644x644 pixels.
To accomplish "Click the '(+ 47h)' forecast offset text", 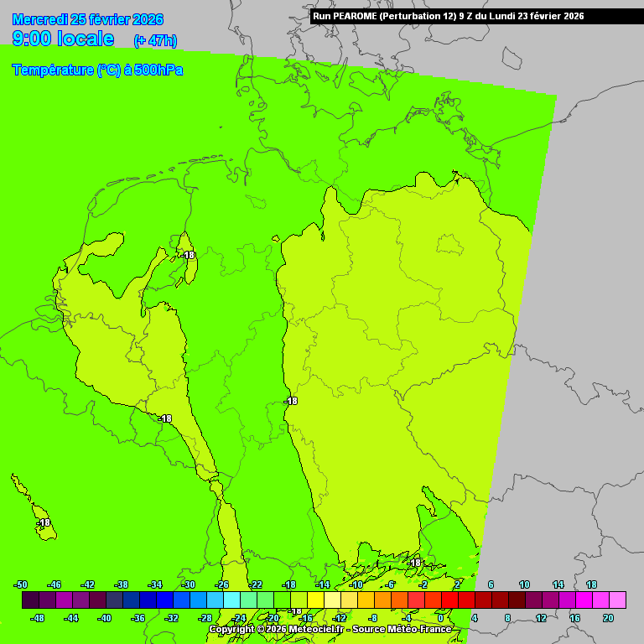I will tap(155, 40).
